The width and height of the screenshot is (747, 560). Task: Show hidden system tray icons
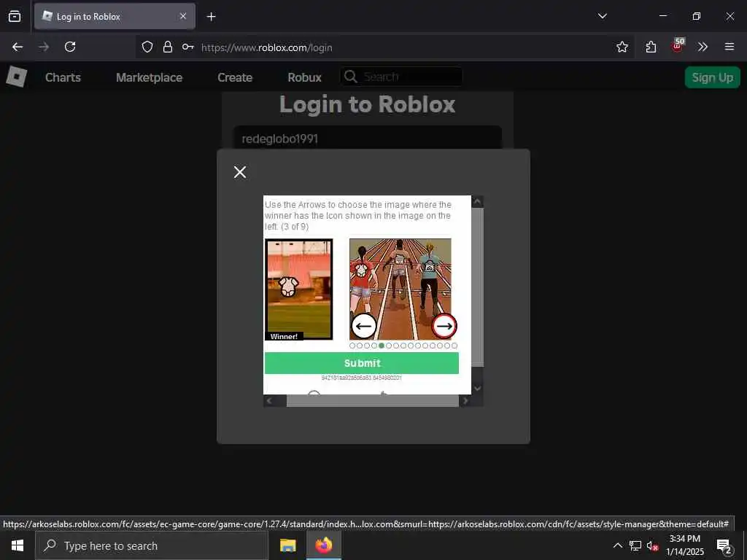click(x=617, y=545)
